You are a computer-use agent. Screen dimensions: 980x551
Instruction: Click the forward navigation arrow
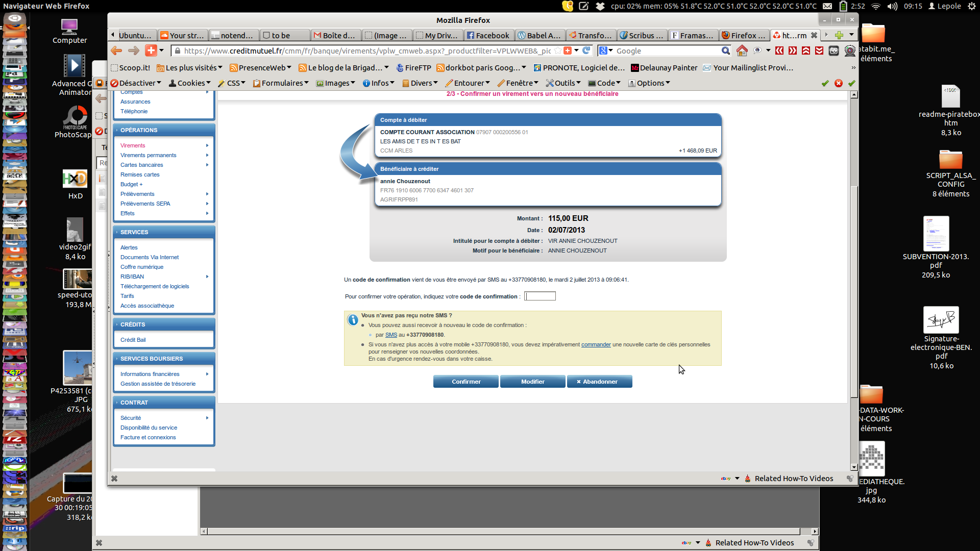tap(134, 51)
